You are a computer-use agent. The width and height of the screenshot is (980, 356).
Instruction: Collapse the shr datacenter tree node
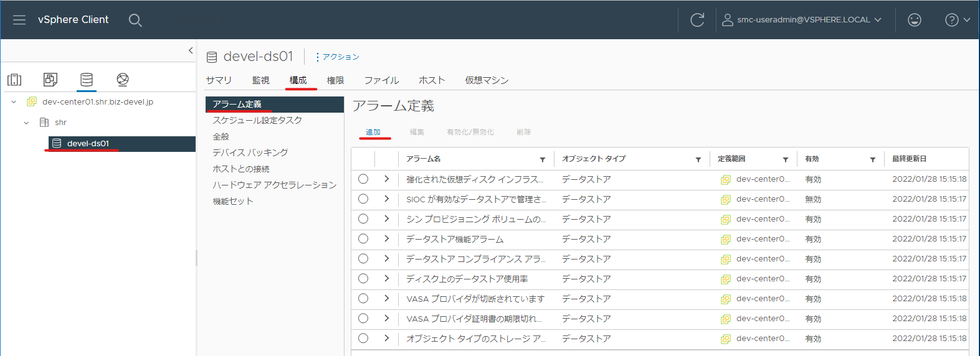[x=26, y=123]
